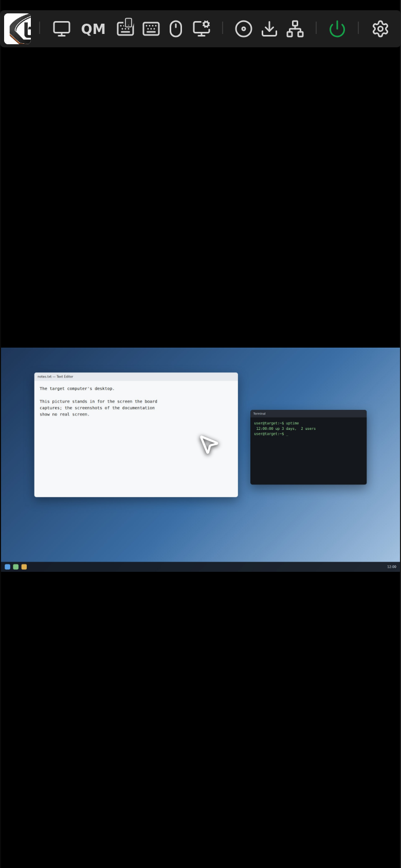Click the last Terminal prompt line with cursor

tap(271, 434)
